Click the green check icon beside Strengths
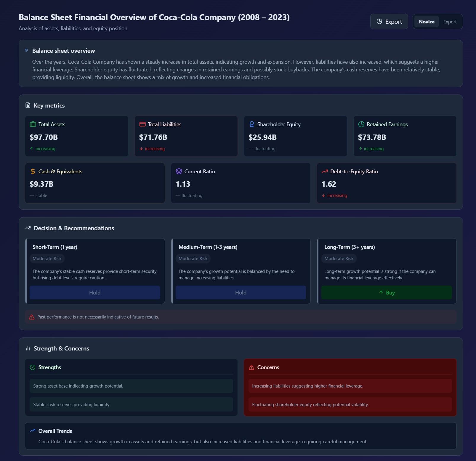Viewport: 476px width, 461px height. [x=33, y=367]
